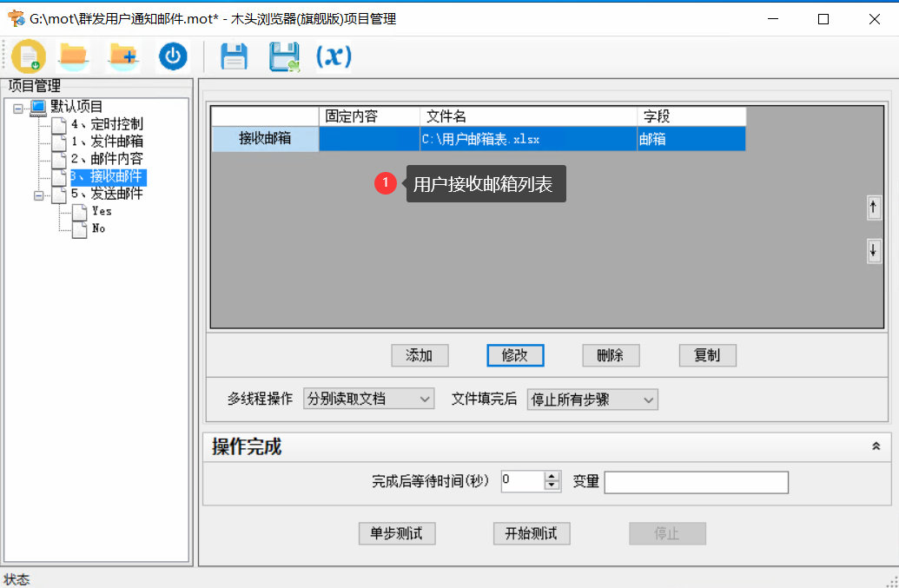Viewport: 899px width, 588px height.
Task: Click the app logo in the title bar
Action: [x=14, y=17]
